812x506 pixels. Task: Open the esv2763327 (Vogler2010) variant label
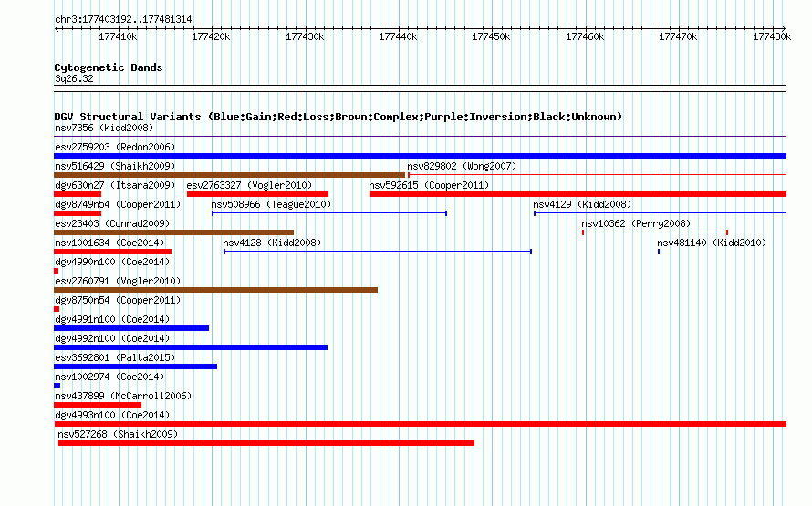pyautogui.click(x=250, y=185)
